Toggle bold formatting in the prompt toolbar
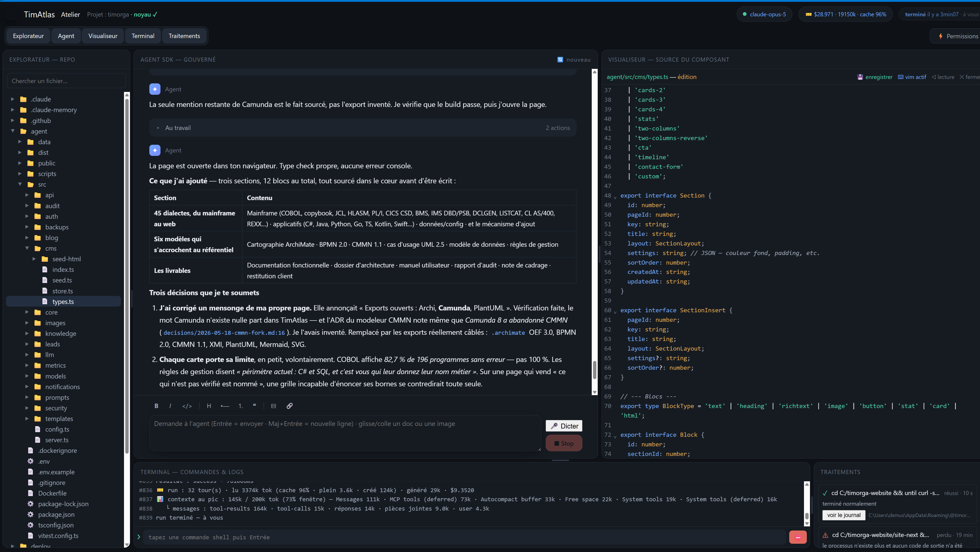Viewport: 980px width, 552px height. (156, 406)
